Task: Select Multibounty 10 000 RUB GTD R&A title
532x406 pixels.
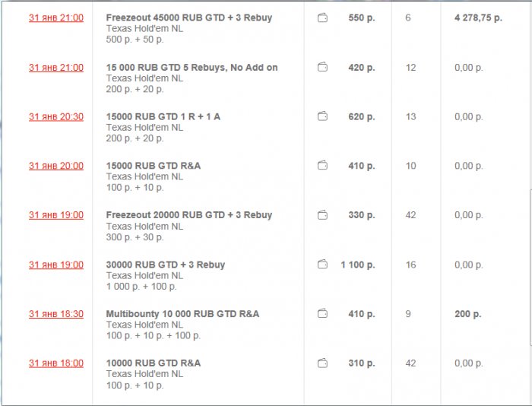Action: pyautogui.click(x=182, y=314)
